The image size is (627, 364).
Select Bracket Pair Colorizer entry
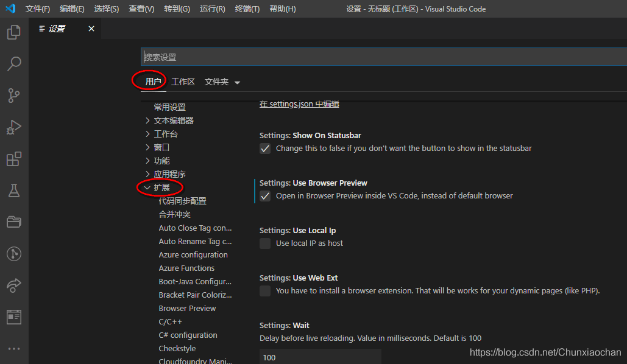[195, 295]
